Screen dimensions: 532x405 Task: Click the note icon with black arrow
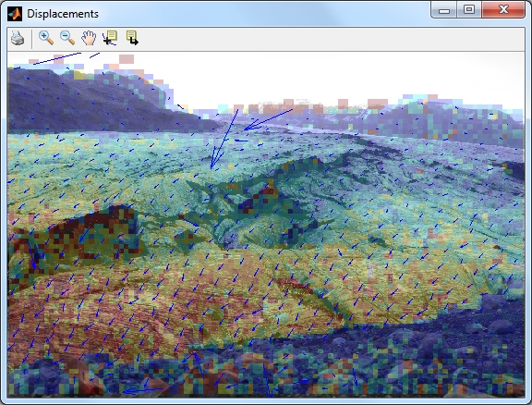tap(132, 38)
